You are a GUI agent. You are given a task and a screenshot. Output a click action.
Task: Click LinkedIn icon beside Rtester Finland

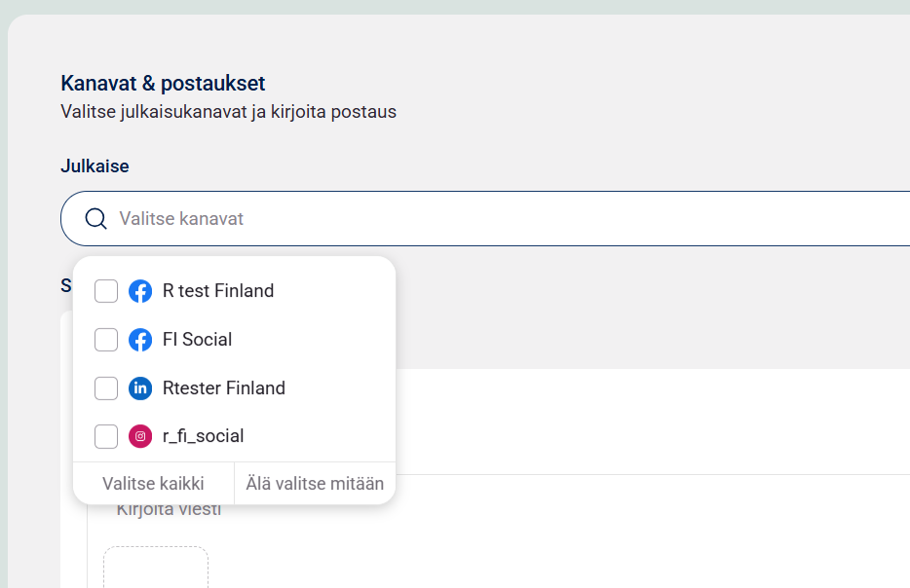point(140,388)
